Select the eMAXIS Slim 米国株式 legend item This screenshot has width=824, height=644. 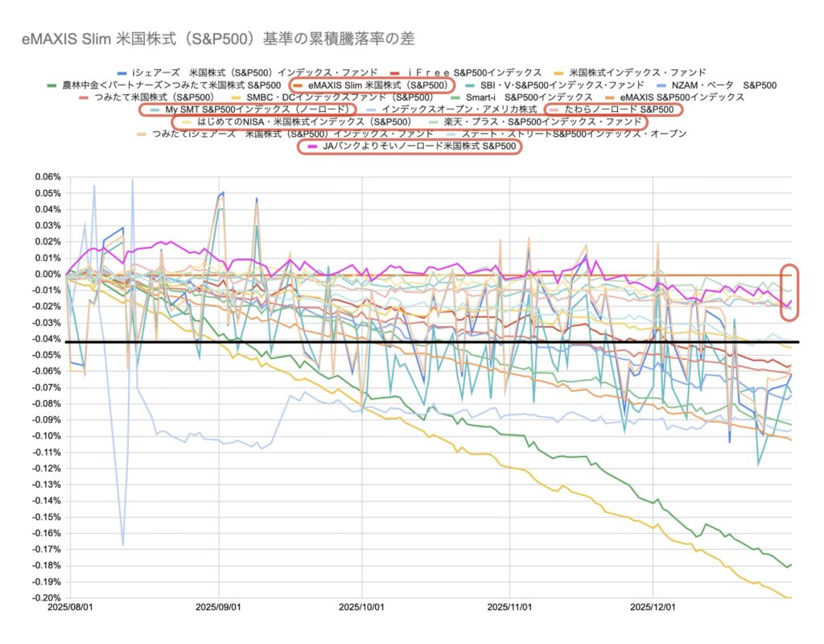coord(377,85)
